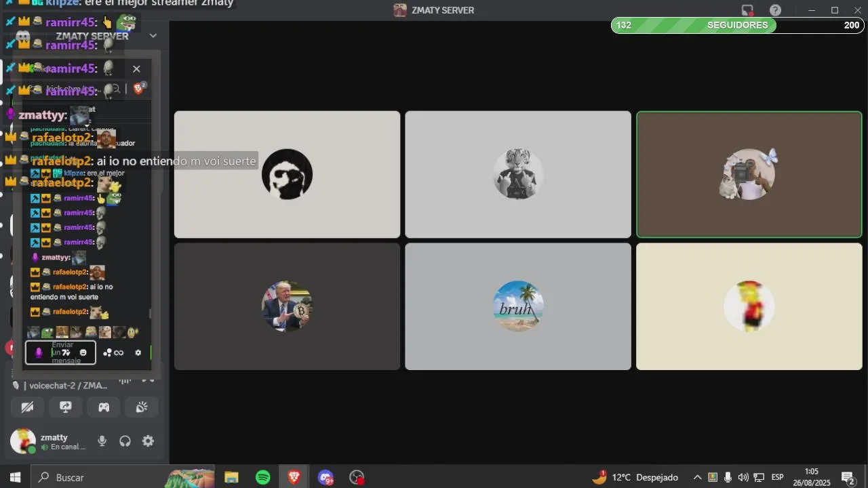Expand ZMATY SERVER dropdown chevron
Image resolution: width=868 pixels, height=488 pixels.
(153, 35)
